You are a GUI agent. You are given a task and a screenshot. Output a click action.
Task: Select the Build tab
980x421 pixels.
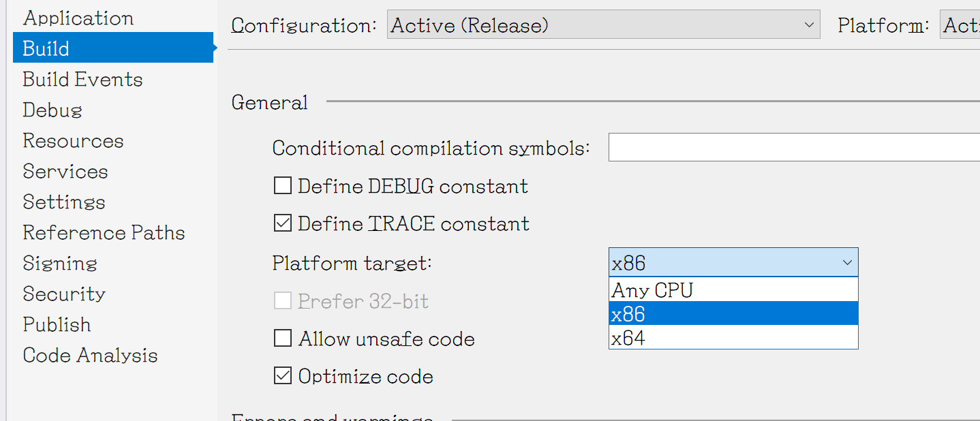46,49
